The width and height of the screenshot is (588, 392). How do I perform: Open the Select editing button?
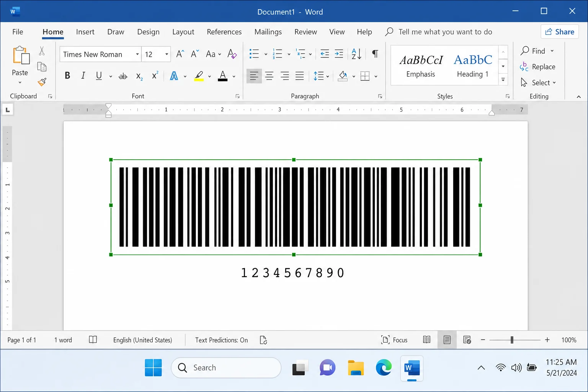point(538,83)
